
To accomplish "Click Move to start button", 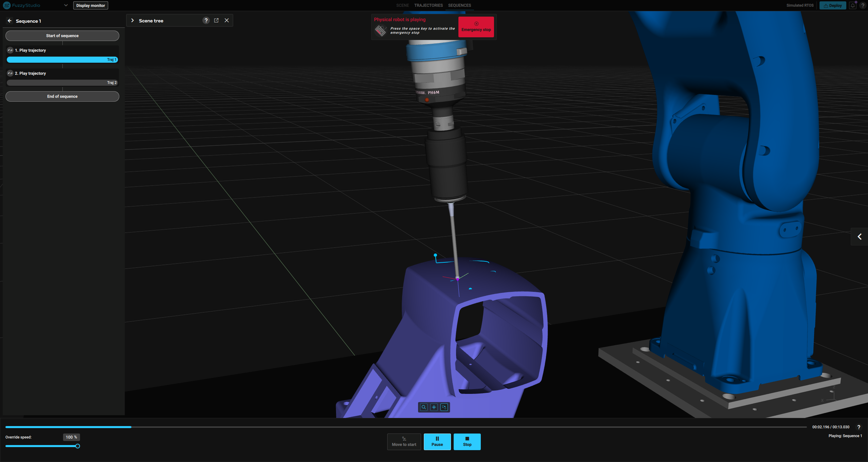I will tap(404, 442).
